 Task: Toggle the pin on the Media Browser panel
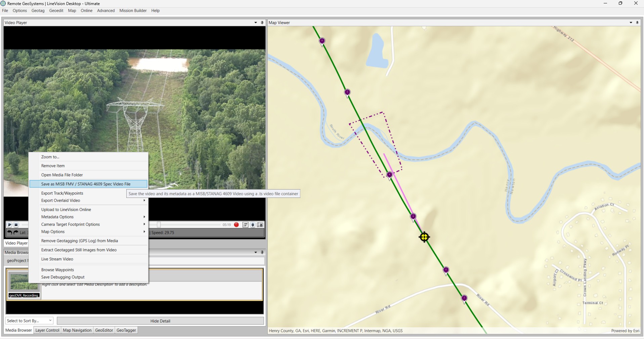tap(262, 252)
